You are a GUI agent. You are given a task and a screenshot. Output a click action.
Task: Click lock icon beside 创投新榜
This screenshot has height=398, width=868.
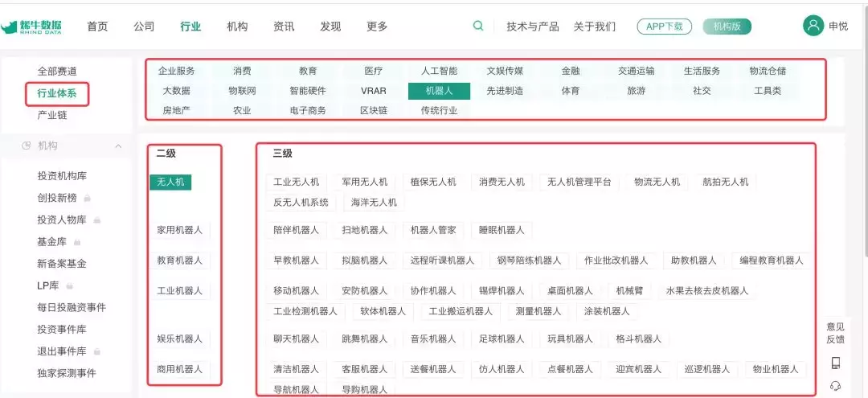click(x=88, y=198)
